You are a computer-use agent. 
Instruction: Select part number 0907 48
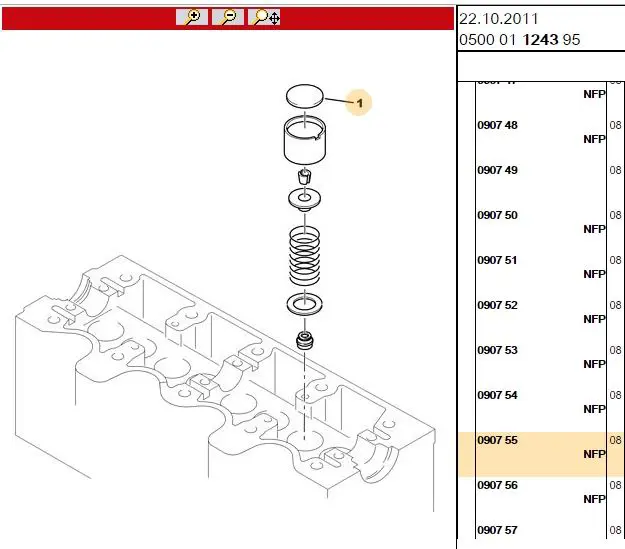pyautogui.click(x=497, y=126)
